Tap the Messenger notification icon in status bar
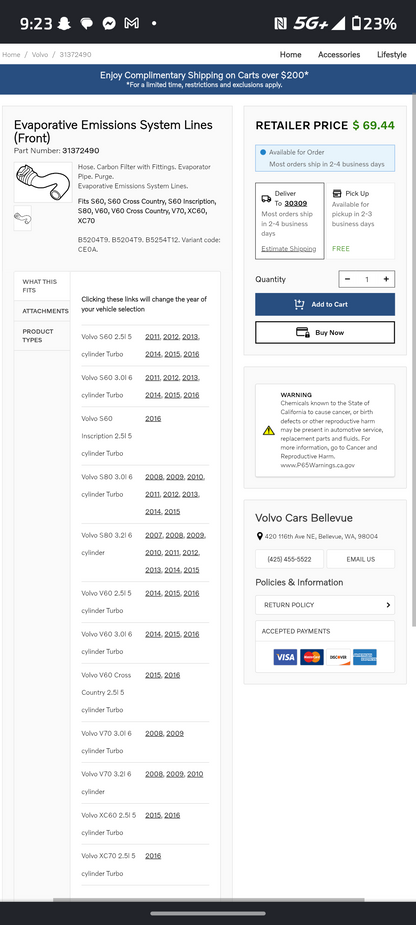 click(x=109, y=24)
